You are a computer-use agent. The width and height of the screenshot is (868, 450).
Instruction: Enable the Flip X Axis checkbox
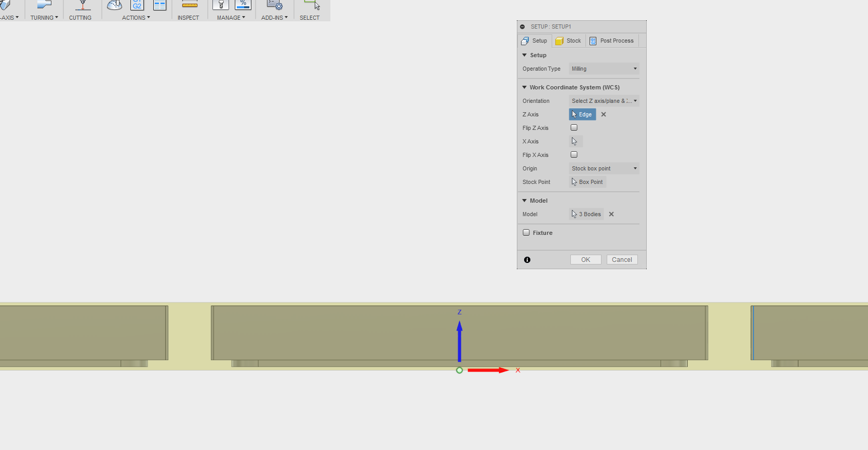tap(574, 155)
